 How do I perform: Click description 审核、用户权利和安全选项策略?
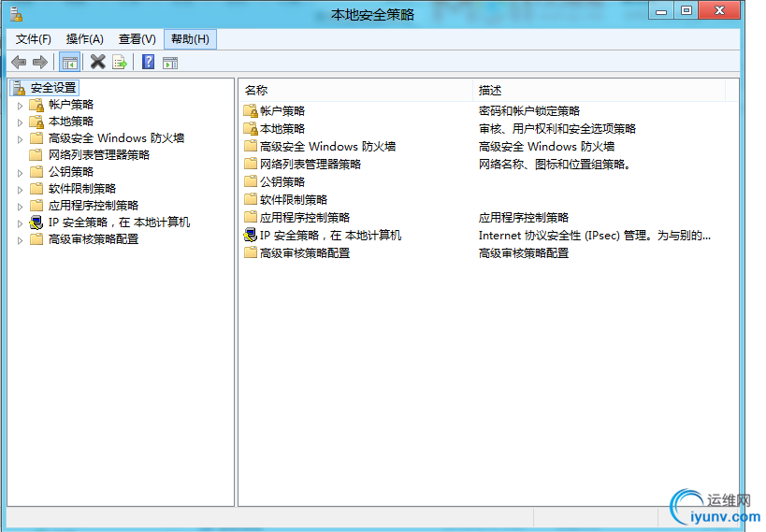[x=557, y=129]
